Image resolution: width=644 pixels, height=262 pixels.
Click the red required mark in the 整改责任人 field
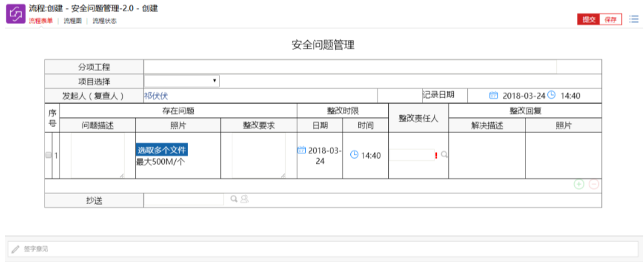pyautogui.click(x=436, y=155)
